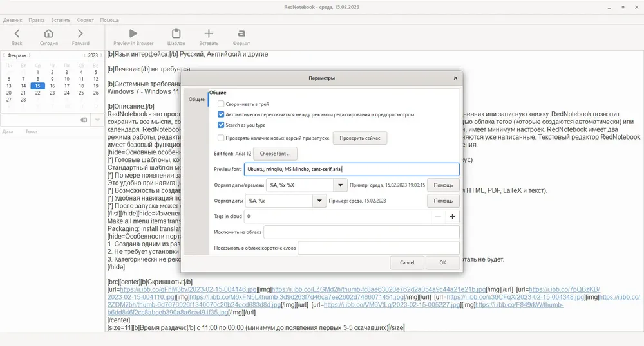Open Preview in Browser play icon

coord(133,33)
